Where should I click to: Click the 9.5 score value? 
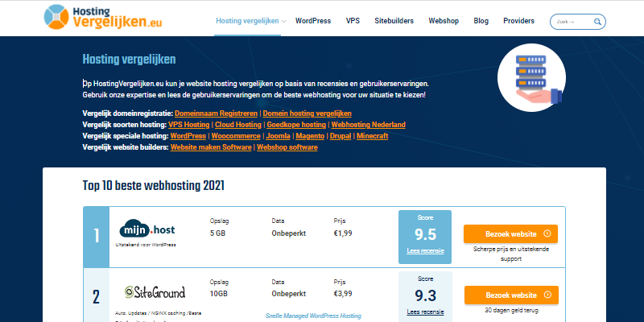click(425, 234)
